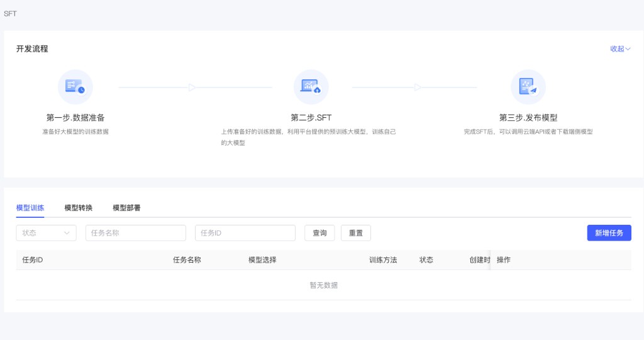Switch to the 模型训练 tab
The image size is (644, 340).
[30, 208]
